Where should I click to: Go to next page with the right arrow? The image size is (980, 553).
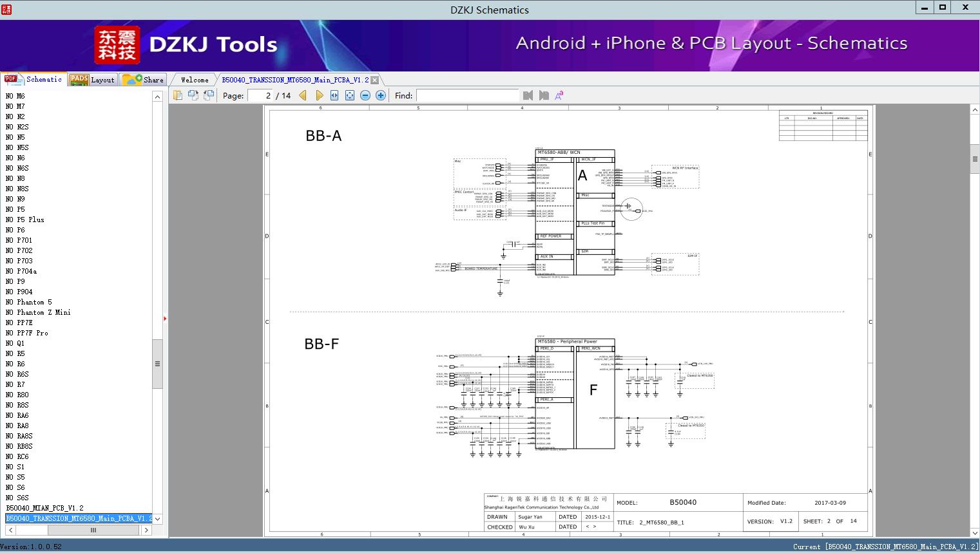tap(319, 95)
